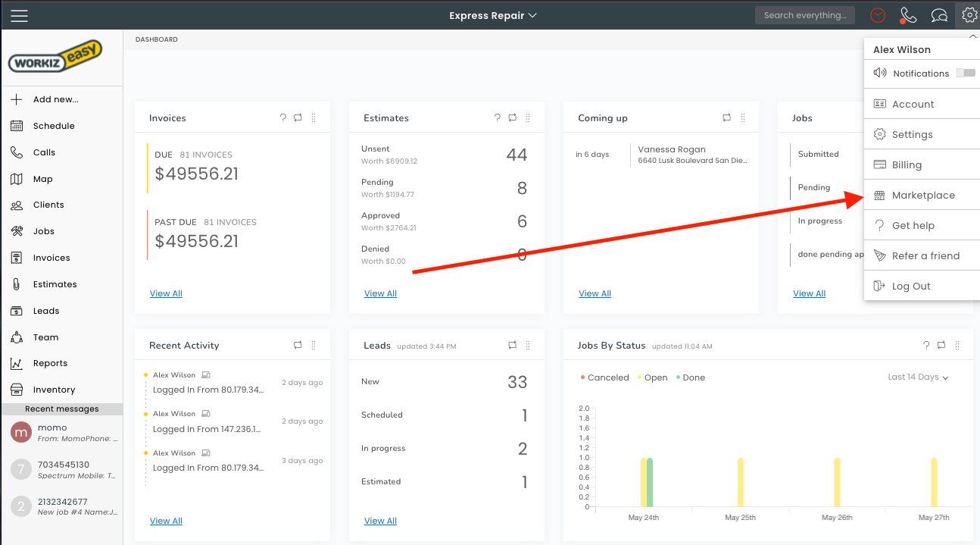Open the phone dialer icon
The image size is (980, 545).
point(907,15)
